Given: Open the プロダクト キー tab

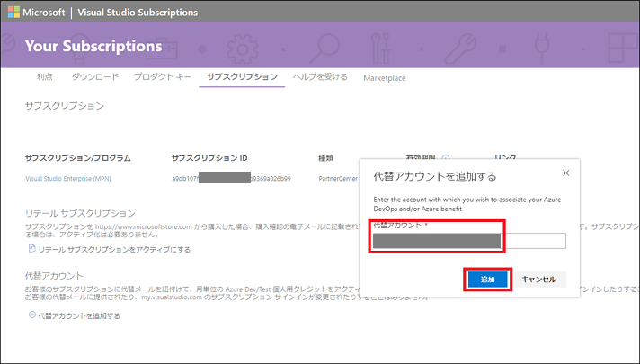Looking at the screenshot, I should [163, 76].
